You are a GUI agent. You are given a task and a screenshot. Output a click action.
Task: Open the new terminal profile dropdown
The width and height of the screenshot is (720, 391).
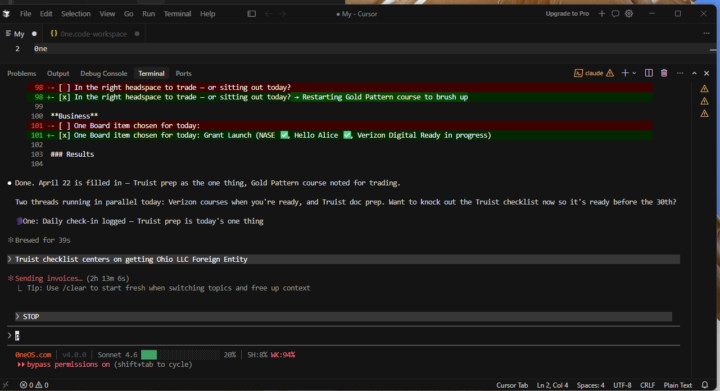coord(634,73)
